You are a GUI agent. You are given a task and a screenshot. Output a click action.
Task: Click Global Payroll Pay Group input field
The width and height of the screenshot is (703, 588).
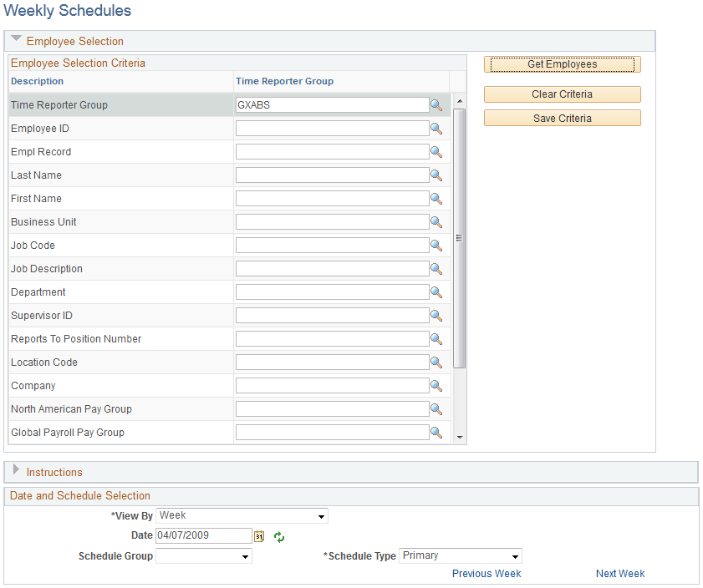click(332, 432)
